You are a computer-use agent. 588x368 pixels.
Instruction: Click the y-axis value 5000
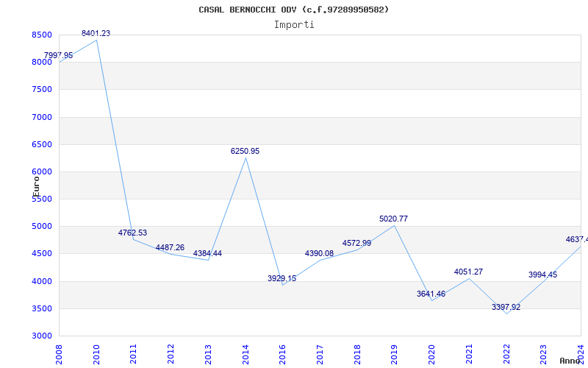click(x=42, y=227)
